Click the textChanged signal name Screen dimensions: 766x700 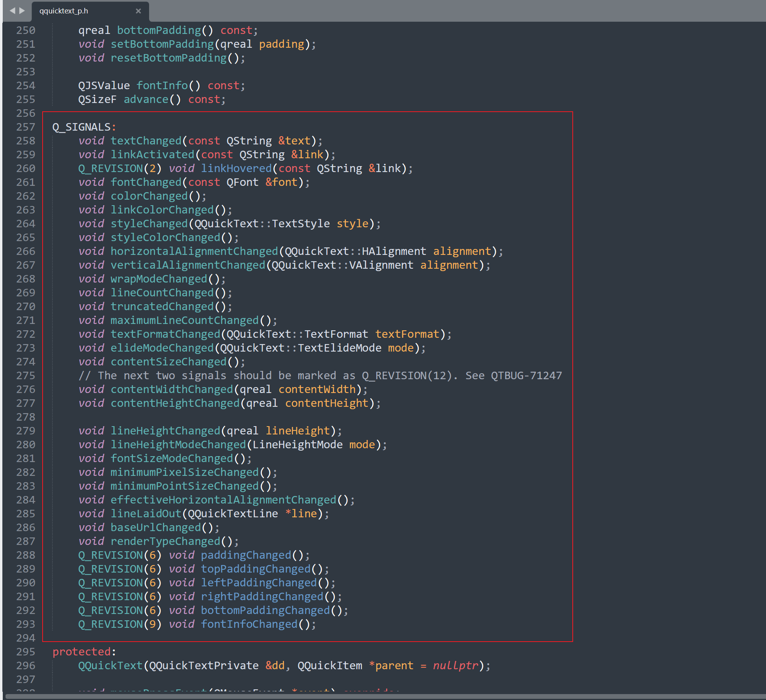point(146,141)
